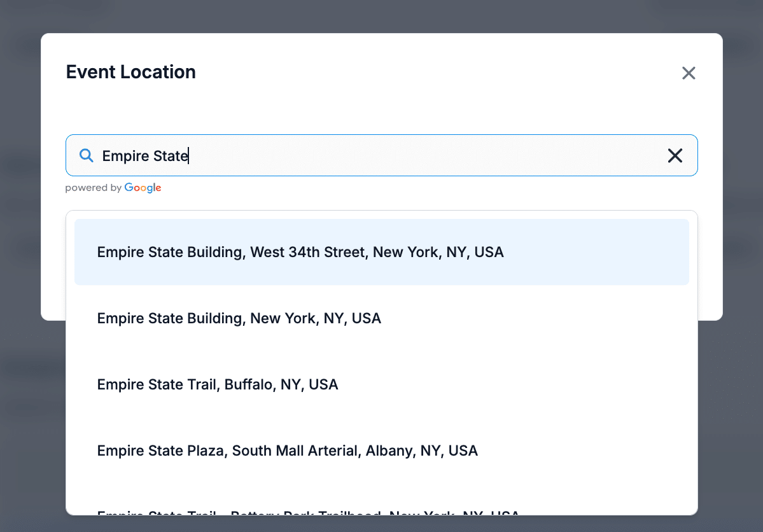Viewport: 763px width, 532px height.
Task: Click the powered by Google attribution text
Action: (113, 187)
